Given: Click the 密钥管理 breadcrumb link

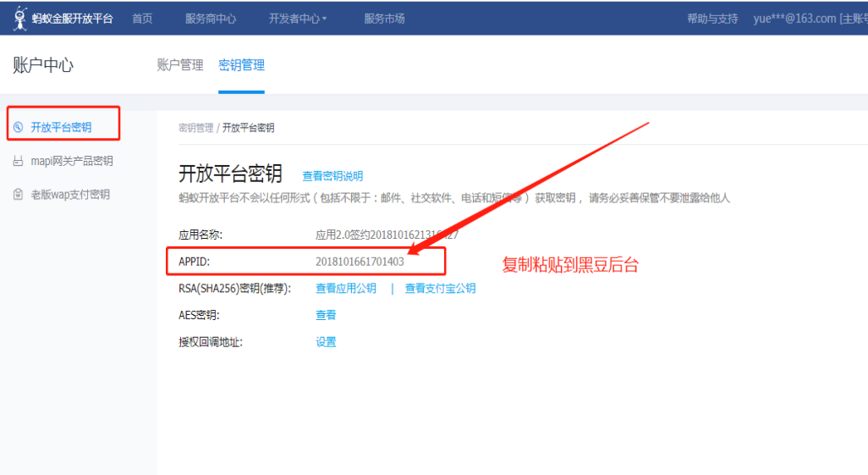Looking at the screenshot, I should (x=196, y=128).
